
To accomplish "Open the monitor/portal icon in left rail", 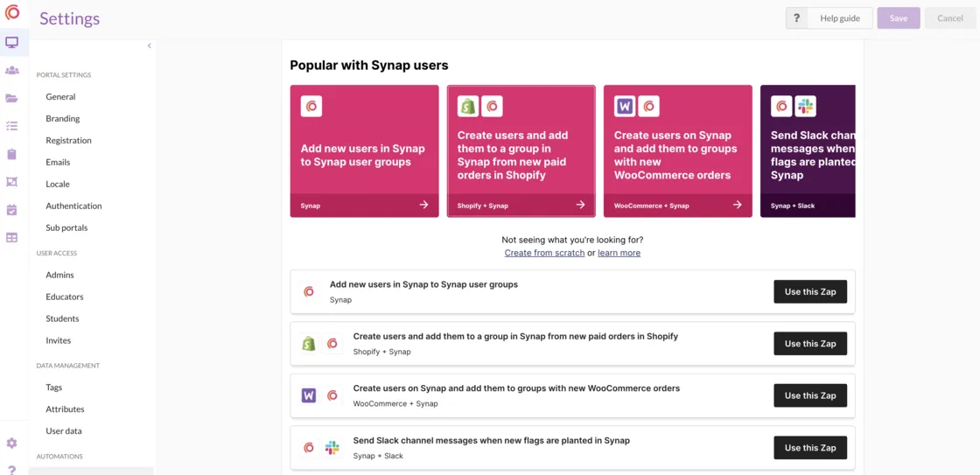I will [x=12, y=43].
